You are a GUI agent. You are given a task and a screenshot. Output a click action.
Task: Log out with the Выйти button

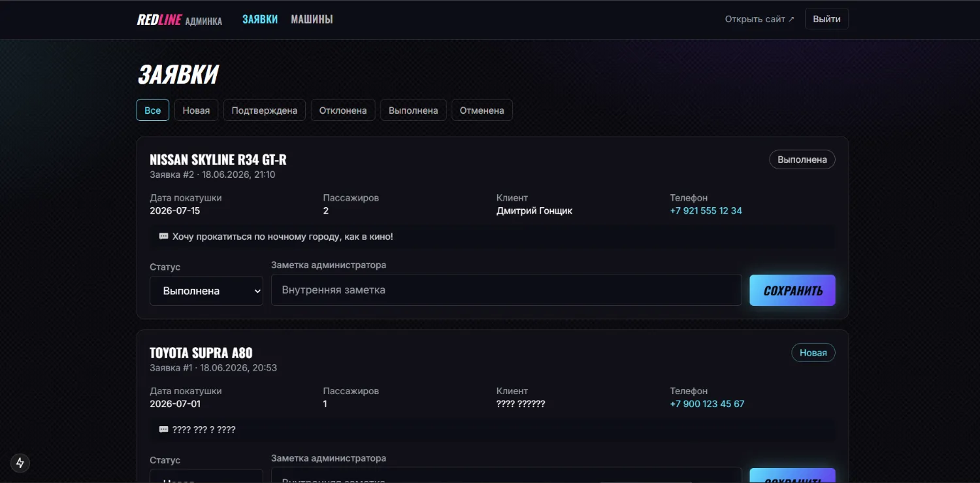(x=826, y=19)
